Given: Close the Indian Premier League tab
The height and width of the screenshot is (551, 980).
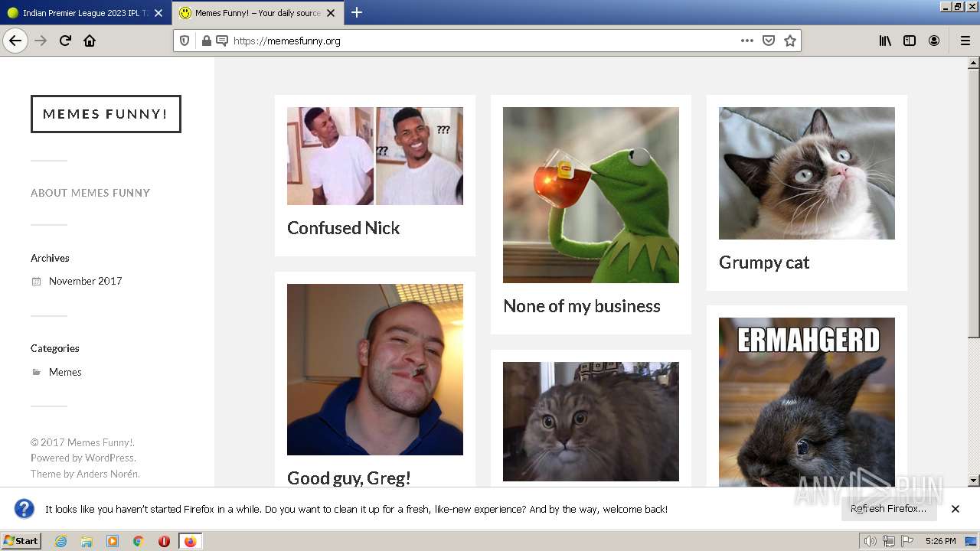Looking at the screenshot, I should coord(158,13).
